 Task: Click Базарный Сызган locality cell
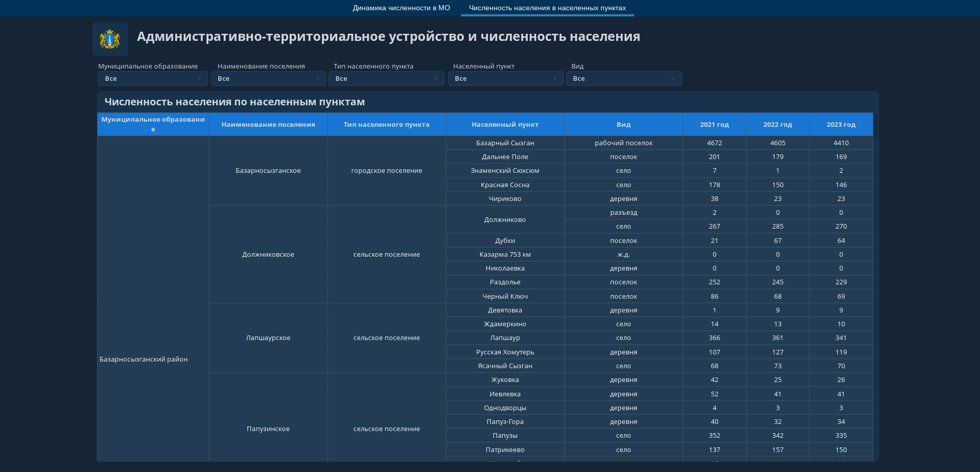pyautogui.click(x=505, y=143)
